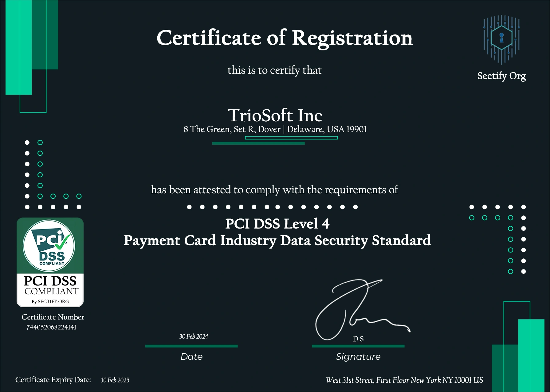The height and width of the screenshot is (392, 550).
Task: Click the 'Date' label under the line
Action: coord(191,357)
